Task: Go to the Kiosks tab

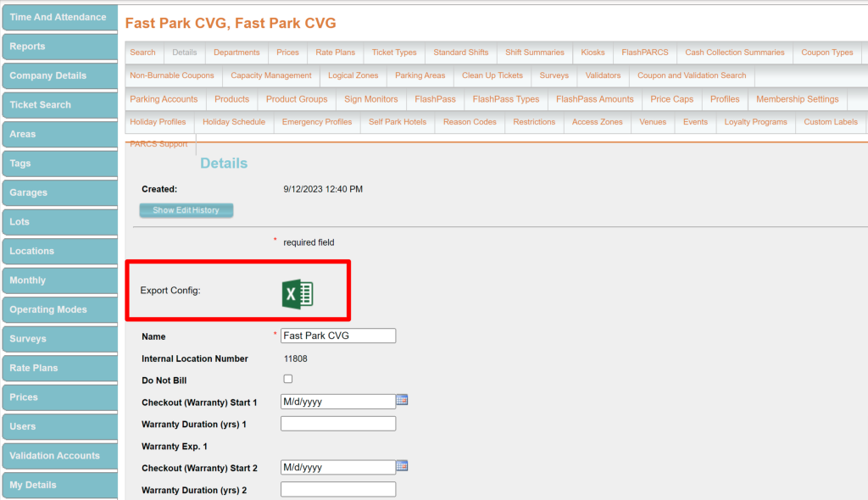Action: 593,53
